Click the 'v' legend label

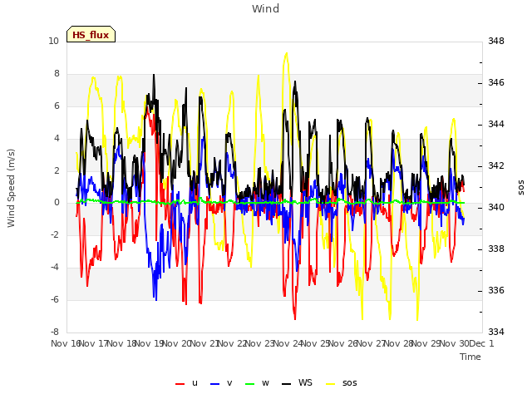click(x=229, y=382)
